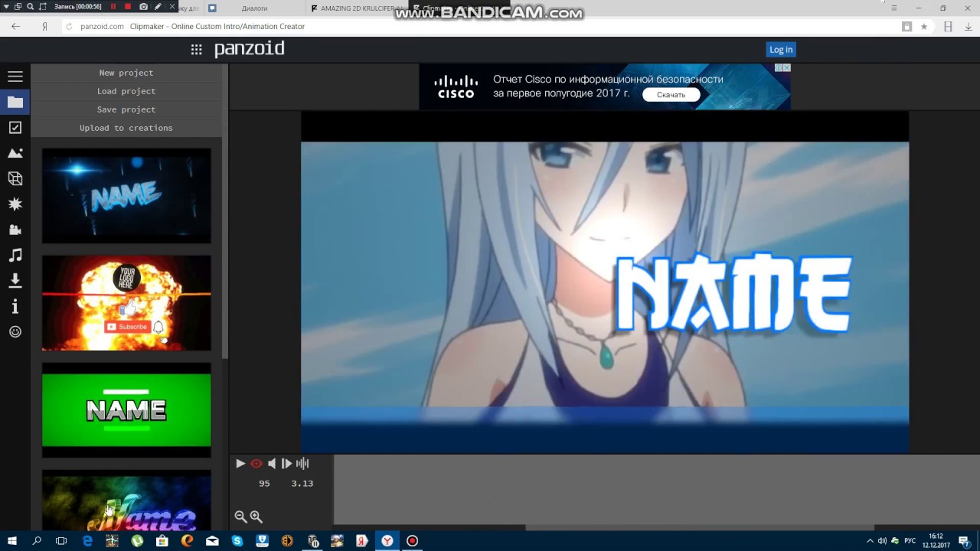The height and width of the screenshot is (551, 980).
Task: Click the Скачать button in Cisco ad
Action: [671, 95]
